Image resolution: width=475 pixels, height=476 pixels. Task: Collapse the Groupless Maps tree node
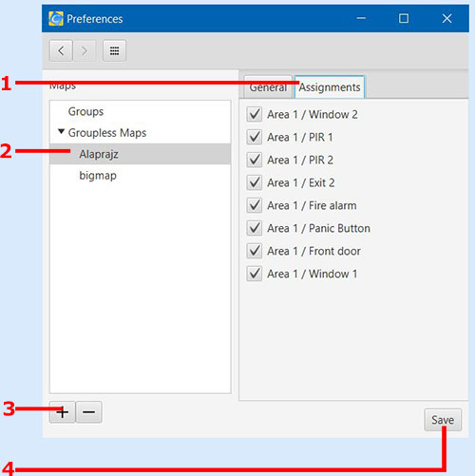pos(62,131)
